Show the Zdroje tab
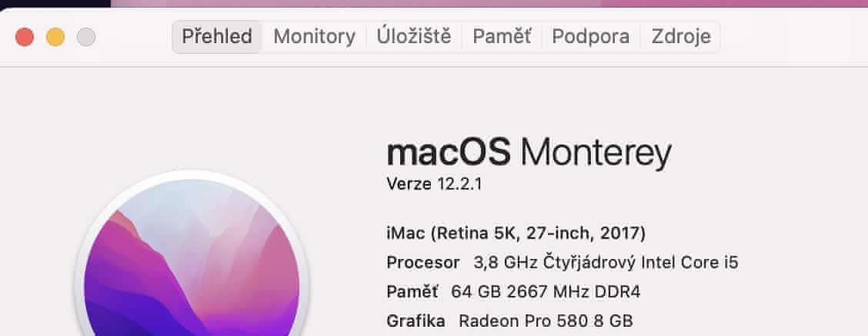Screen dimensions: 868x336 680,36
